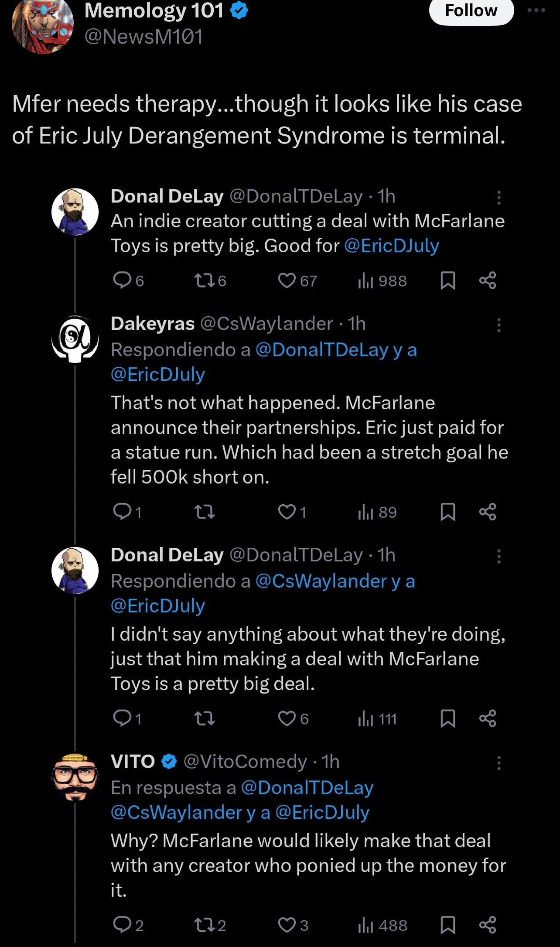The image size is (560, 947).
Task: Retweet the Dakeyras reply
Action: pyautogui.click(x=204, y=512)
